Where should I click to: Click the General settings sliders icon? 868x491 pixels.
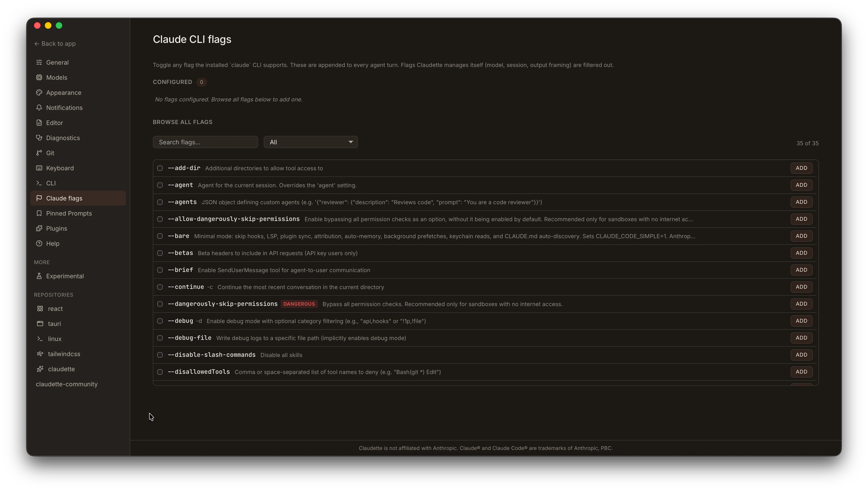39,62
